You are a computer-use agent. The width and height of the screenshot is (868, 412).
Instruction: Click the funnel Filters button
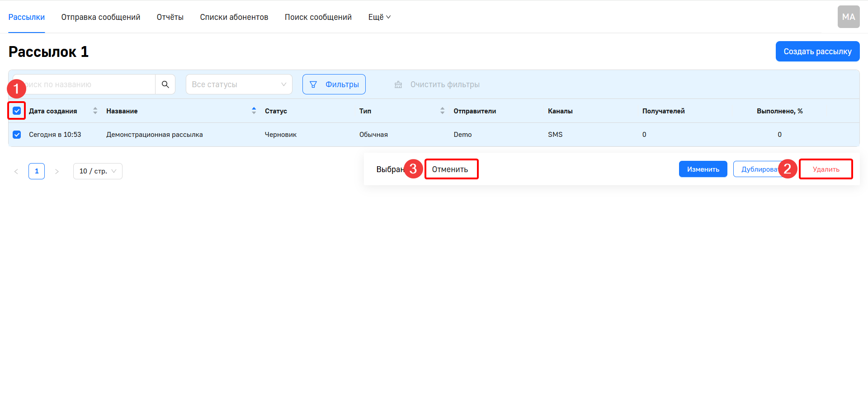click(x=334, y=84)
